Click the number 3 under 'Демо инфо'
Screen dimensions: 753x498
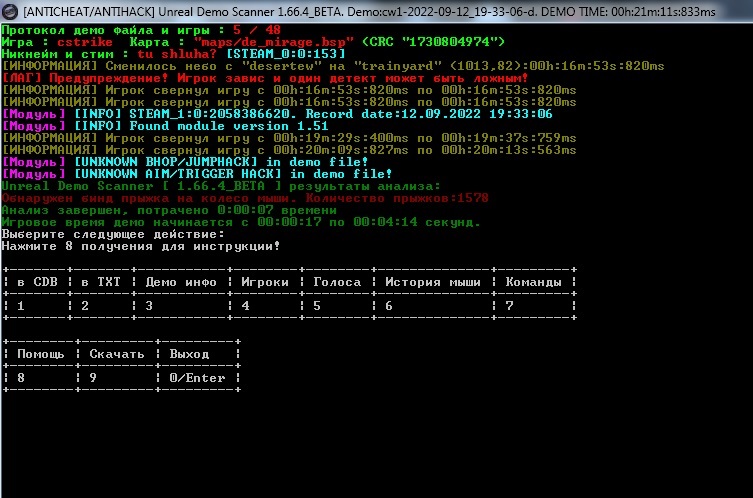coord(149,306)
